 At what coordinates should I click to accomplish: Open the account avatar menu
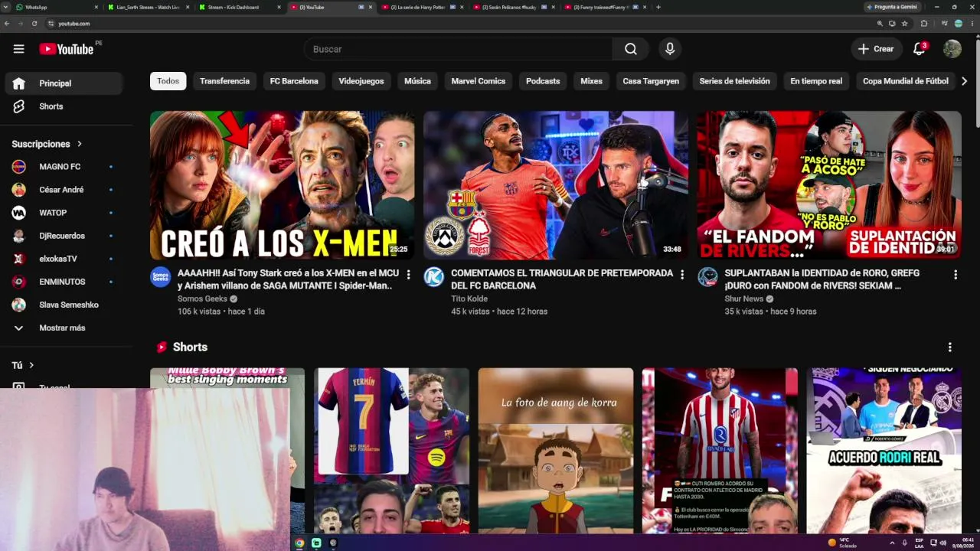click(952, 49)
